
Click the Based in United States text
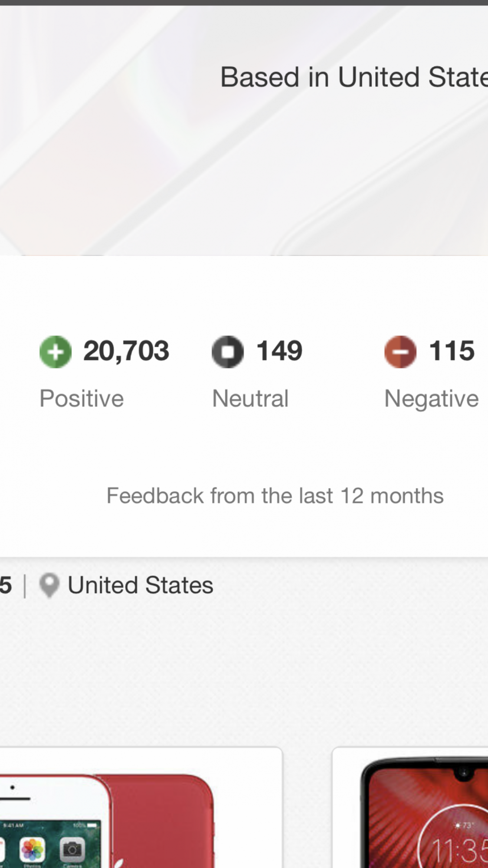pos(354,77)
